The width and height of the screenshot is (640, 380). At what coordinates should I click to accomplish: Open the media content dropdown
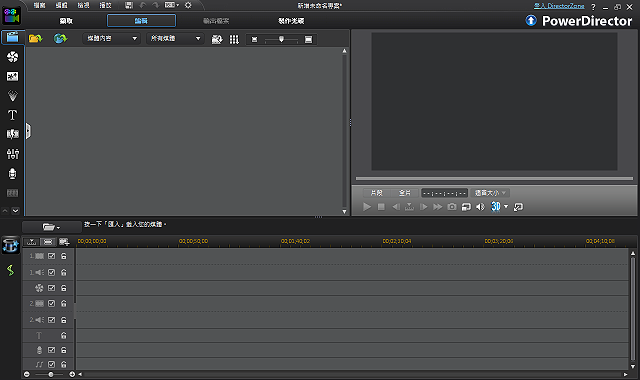point(111,38)
